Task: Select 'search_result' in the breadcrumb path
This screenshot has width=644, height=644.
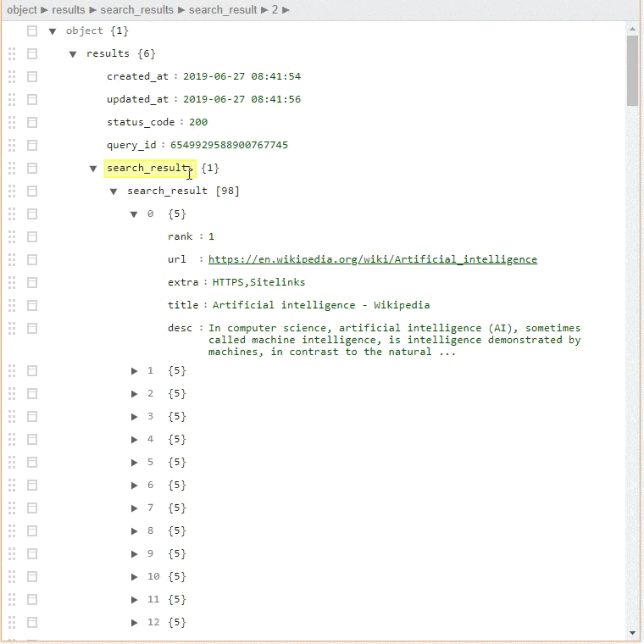Action: pyautogui.click(x=223, y=10)
